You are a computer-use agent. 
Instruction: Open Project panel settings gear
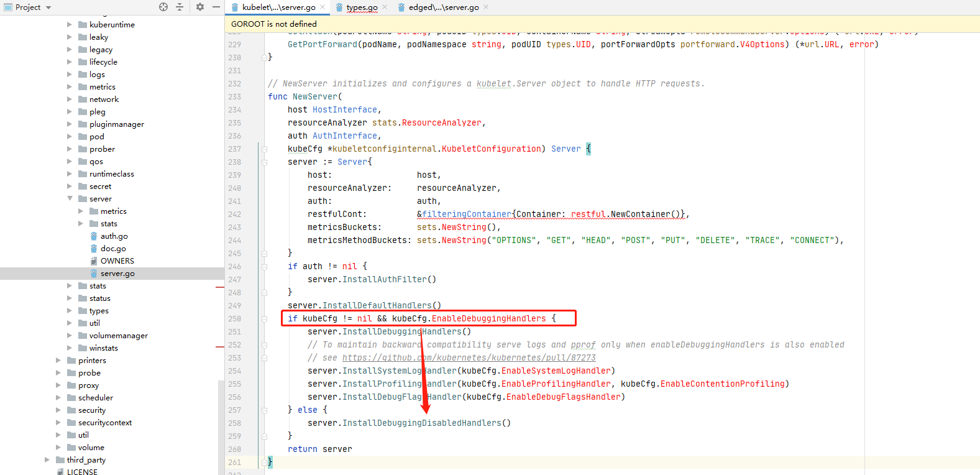click(x=200, y=7)
